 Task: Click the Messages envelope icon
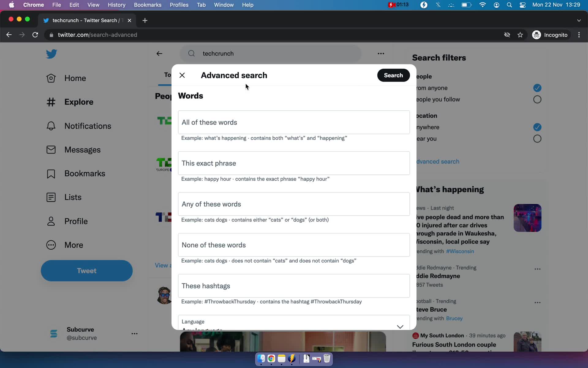pyautogui.click(x=51, y=149)
